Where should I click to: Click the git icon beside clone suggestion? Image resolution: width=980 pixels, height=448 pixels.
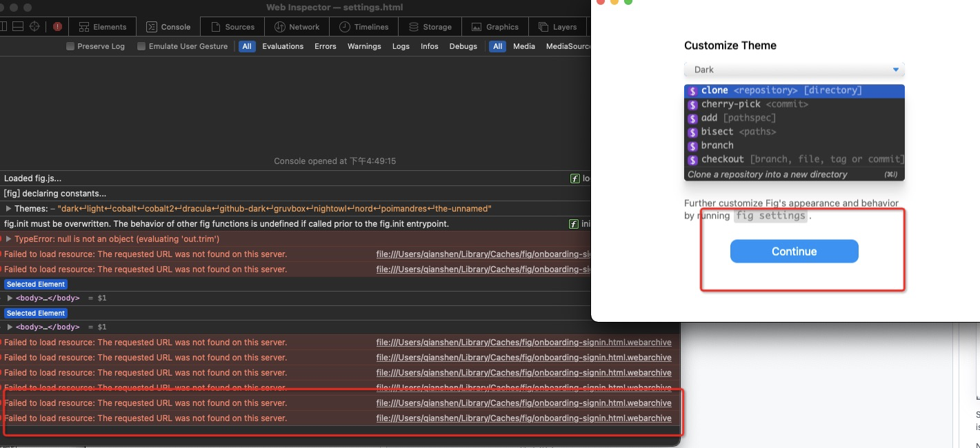point(693,90)
